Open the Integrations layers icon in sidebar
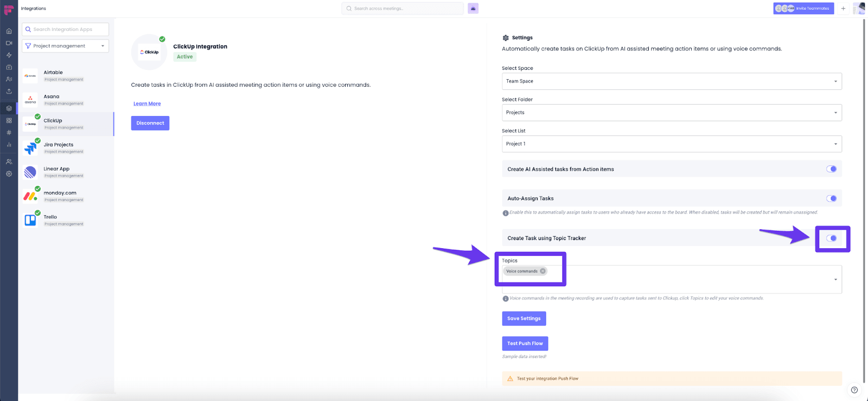 9,108
